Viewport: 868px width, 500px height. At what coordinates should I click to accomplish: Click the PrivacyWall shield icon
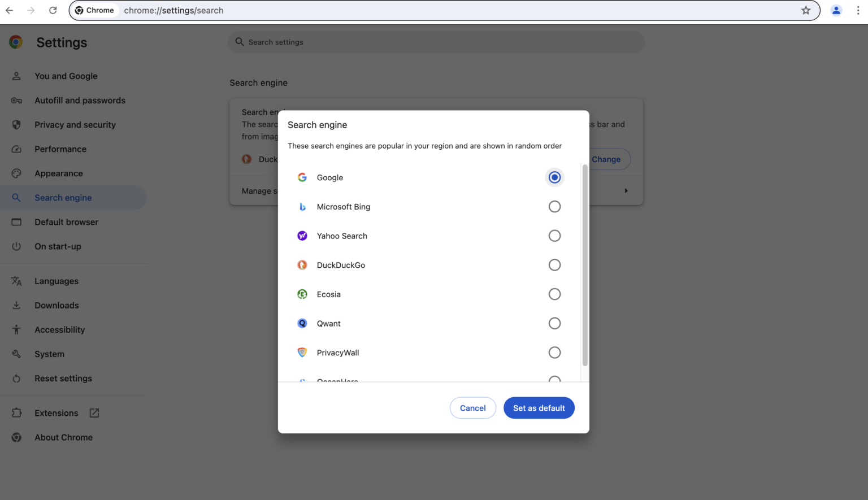(302, 353)
